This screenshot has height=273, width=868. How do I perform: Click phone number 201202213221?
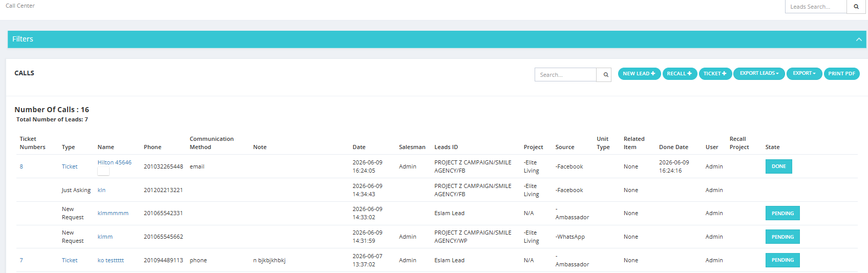click(163, 190)
